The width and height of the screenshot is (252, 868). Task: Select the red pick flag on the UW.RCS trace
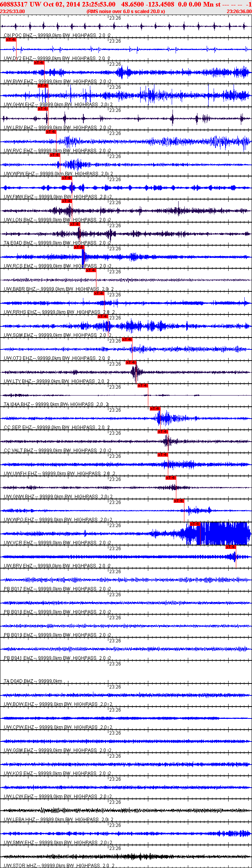[79, 247]
